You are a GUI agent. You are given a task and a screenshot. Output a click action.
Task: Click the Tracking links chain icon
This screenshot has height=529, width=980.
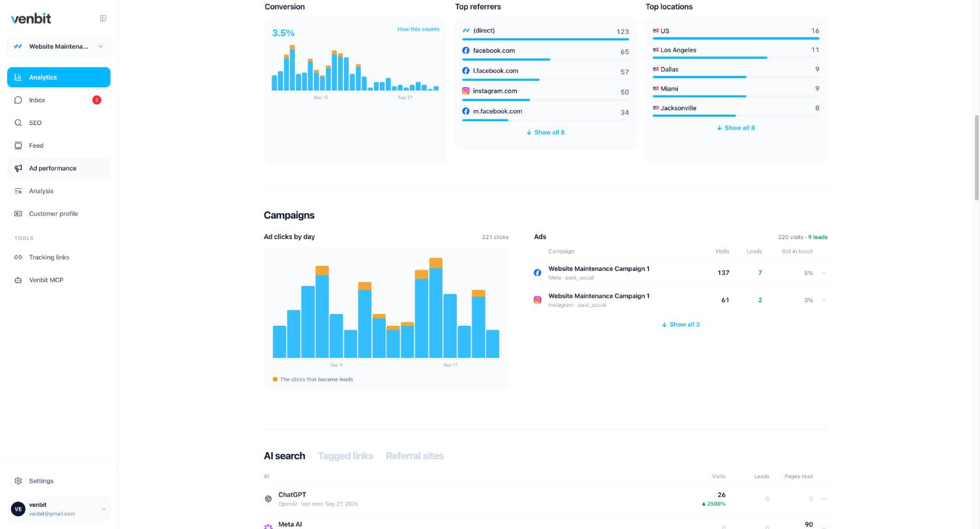tap(18, 257)
